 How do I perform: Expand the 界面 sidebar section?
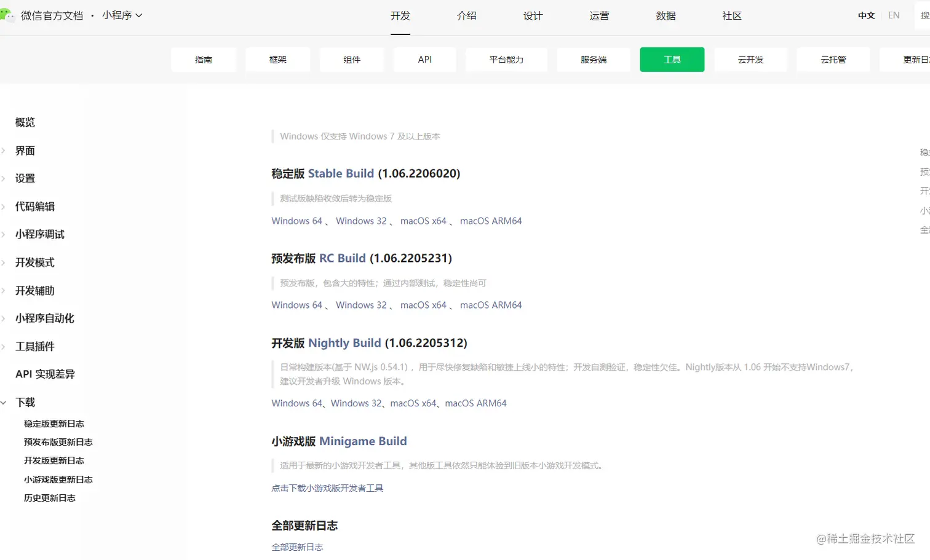26,151
